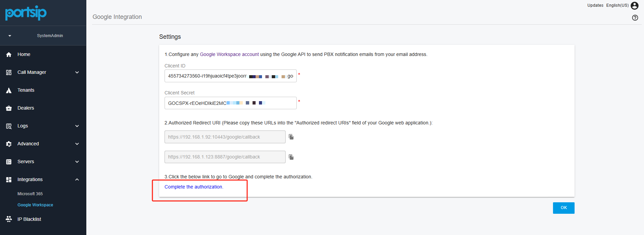Click the Home icon in sidebar
Image resolution: width=644 pixels, height=235 pixels.
click(x=9, y=55)
